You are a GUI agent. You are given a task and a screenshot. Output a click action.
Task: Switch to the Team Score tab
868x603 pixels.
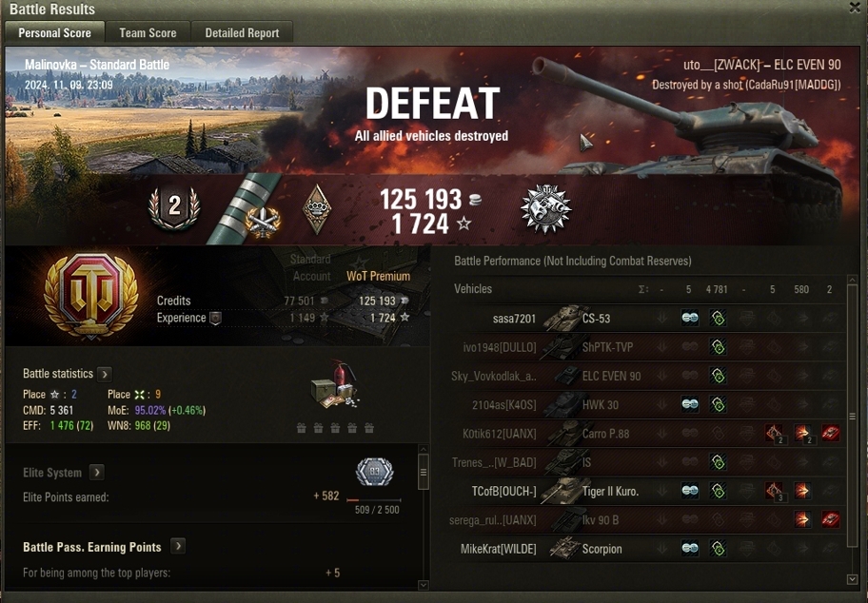(148, 32)
